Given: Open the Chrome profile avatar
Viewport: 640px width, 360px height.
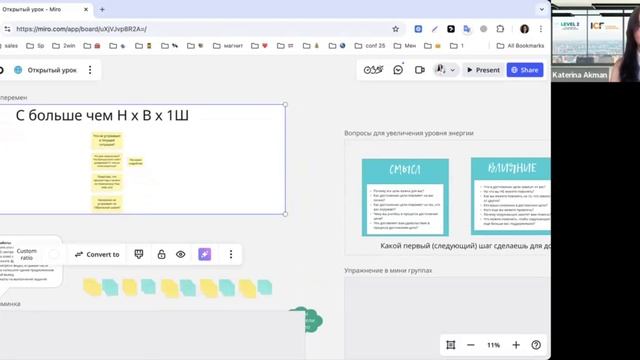Looking at the screenshot, I should [524, 29].
